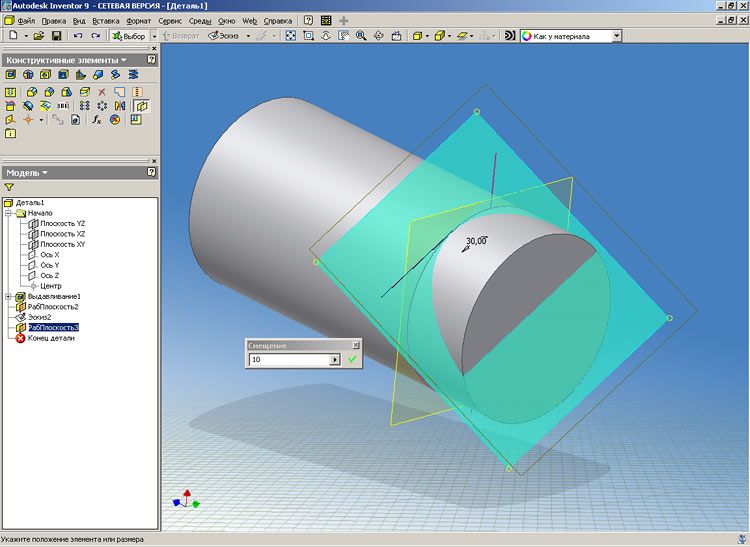
Task: Select the Chamfer feature tool
Action: tap(49, 92)
